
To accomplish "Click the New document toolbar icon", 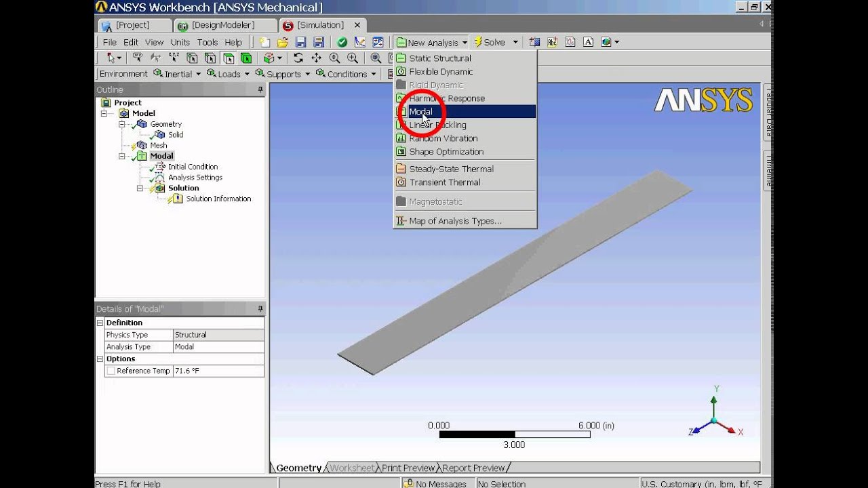I will click(265, 42).
